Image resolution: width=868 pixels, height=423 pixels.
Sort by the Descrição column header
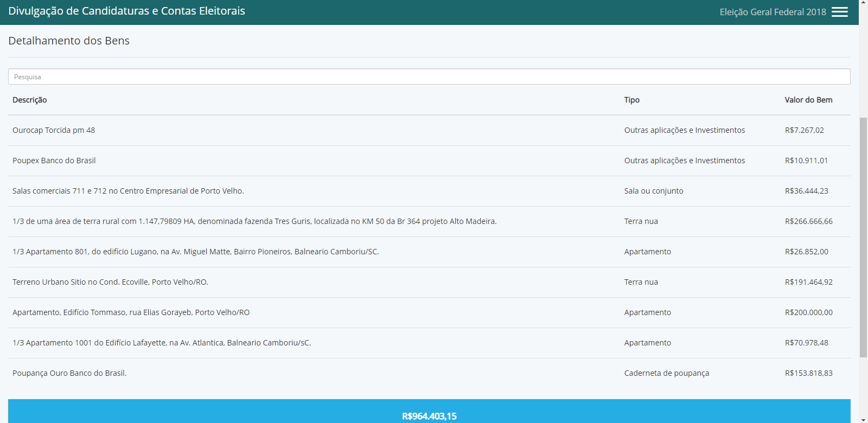pyautogui.click(x=30, y=100)
